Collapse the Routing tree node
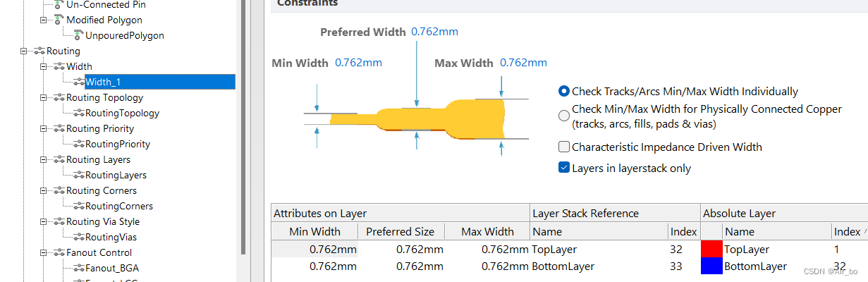 coord(24,51)
